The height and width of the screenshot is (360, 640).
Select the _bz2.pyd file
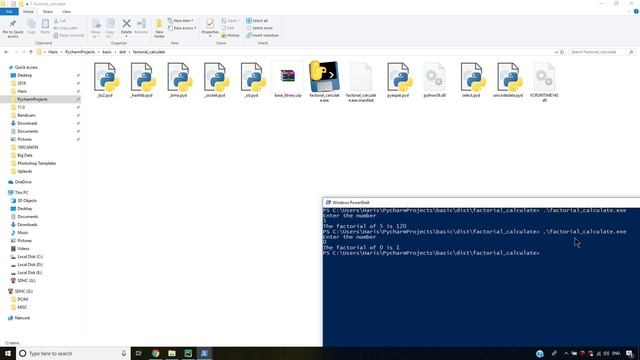pos(106,80)
